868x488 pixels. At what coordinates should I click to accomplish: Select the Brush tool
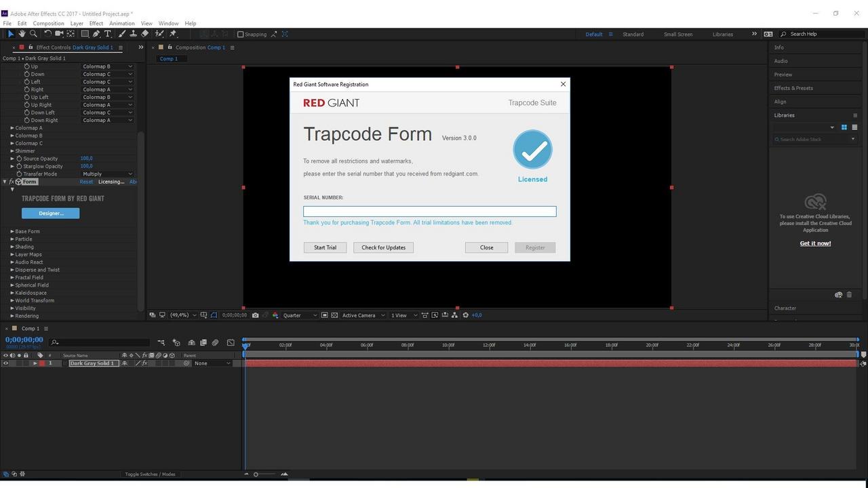coord(122,34)
